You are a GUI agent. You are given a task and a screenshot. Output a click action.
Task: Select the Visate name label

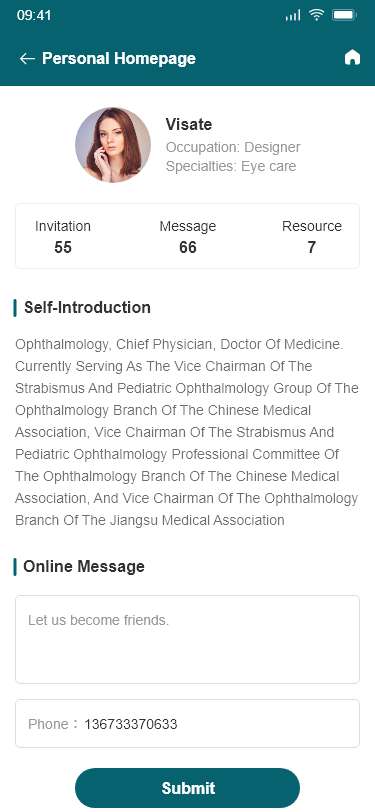pos(189,124)
